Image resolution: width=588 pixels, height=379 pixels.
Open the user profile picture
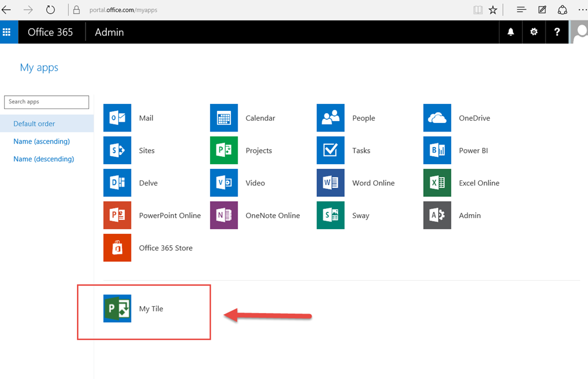[x=579, y=32]
